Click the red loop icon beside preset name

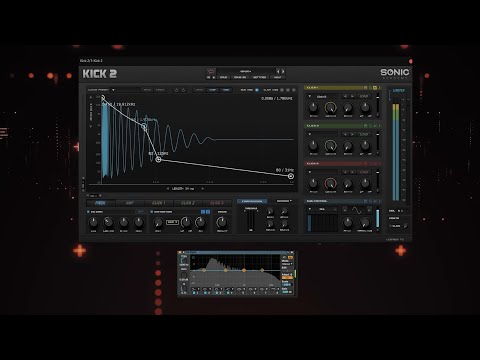point(211,71)
